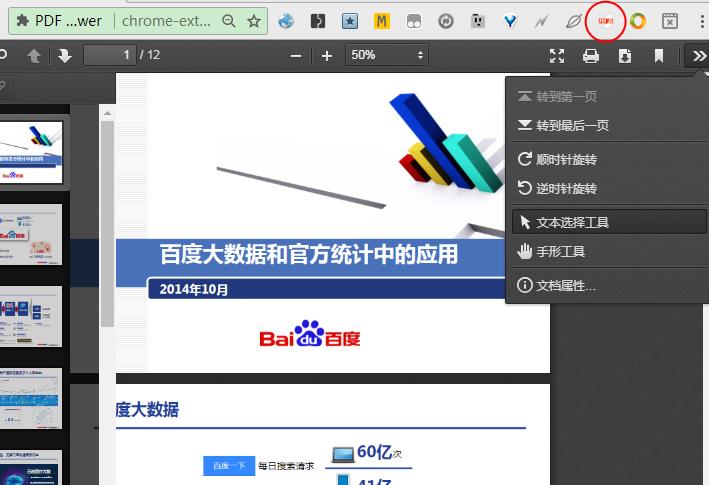
Task: Open the first page thumbnail in sidebar
Action: click(x=31, y=152)
